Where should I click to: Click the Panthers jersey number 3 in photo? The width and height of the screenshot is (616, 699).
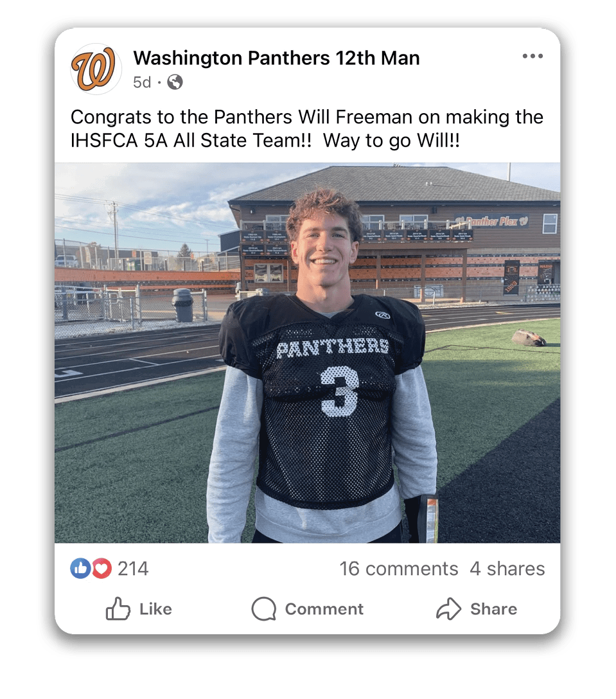click(340, 389)
